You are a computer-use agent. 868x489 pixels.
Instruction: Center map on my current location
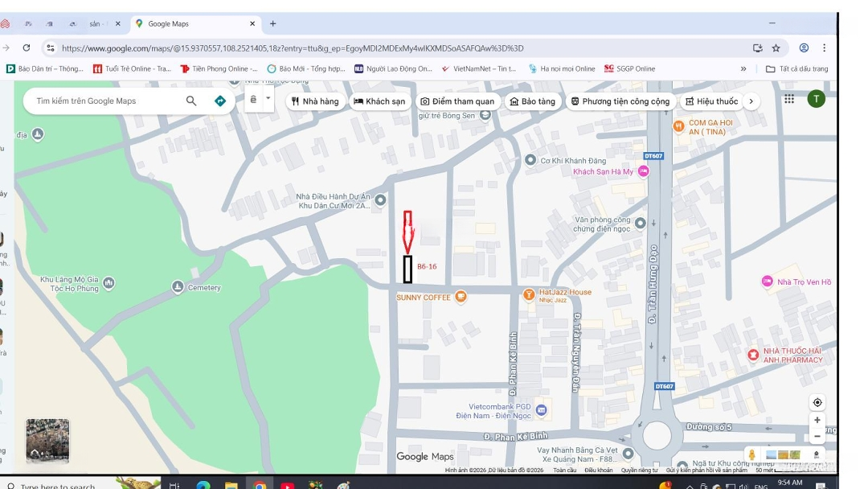[817, 402]
